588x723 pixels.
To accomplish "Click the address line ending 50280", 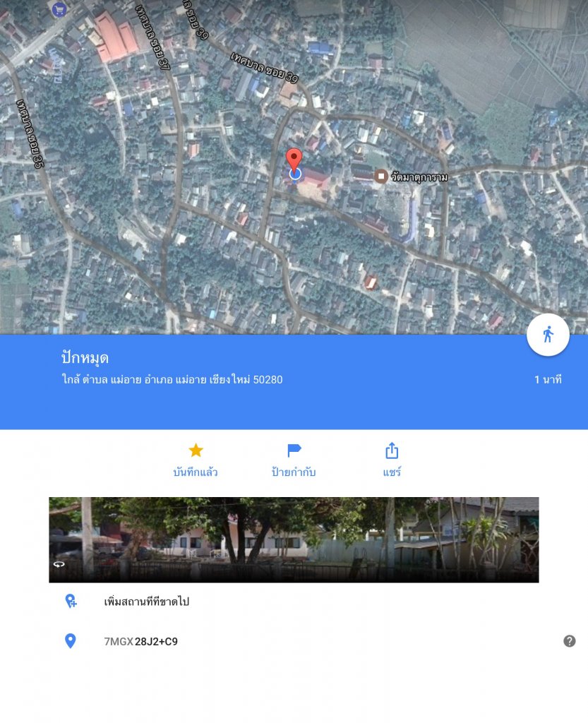I will click(x=172, y=379).
